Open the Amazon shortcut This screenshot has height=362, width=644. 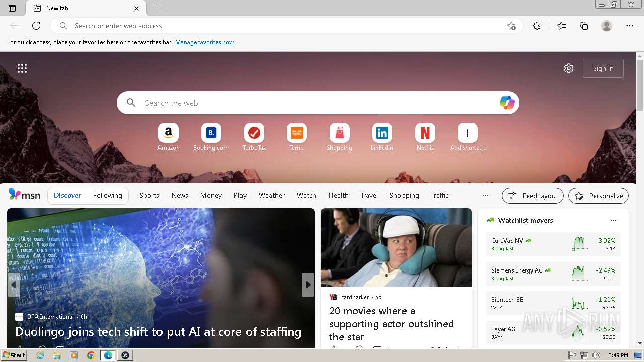pos(169,137)
